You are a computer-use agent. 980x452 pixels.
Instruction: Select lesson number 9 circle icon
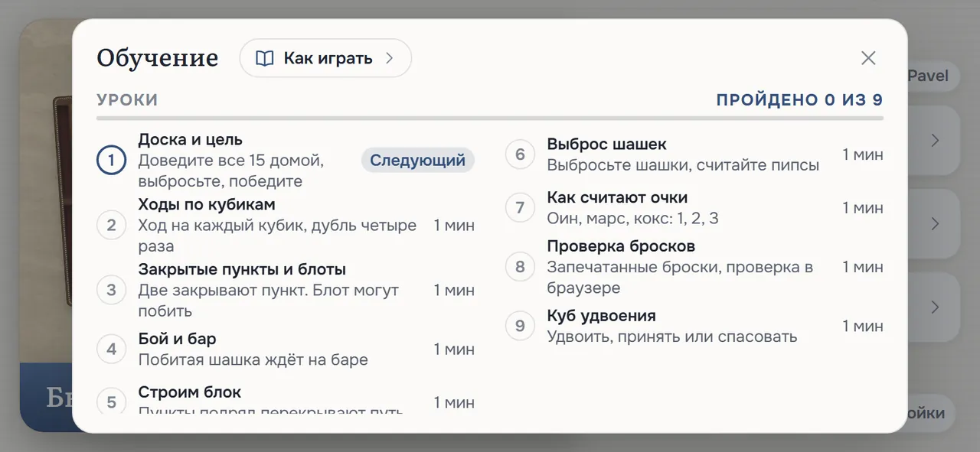pos(520,326)
